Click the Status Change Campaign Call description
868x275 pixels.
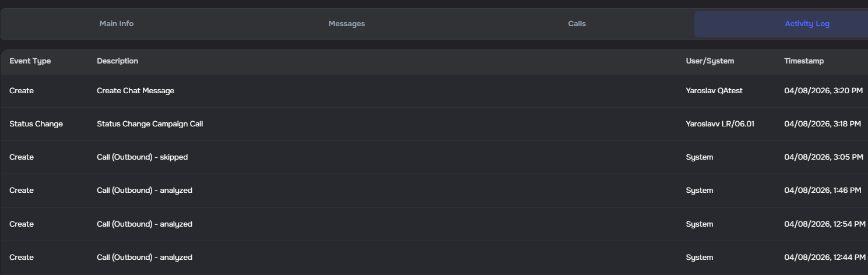(x=150, y=124)
